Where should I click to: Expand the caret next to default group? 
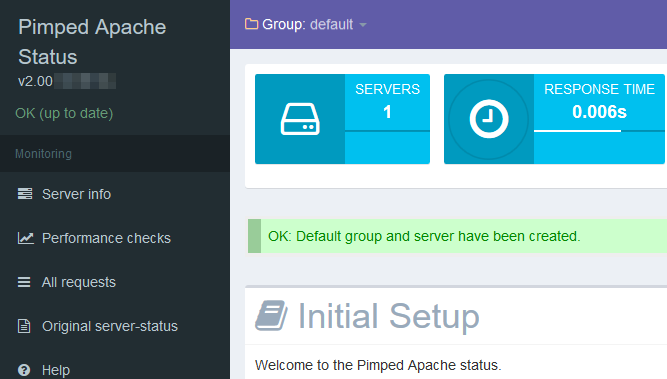tap(363, 25)
